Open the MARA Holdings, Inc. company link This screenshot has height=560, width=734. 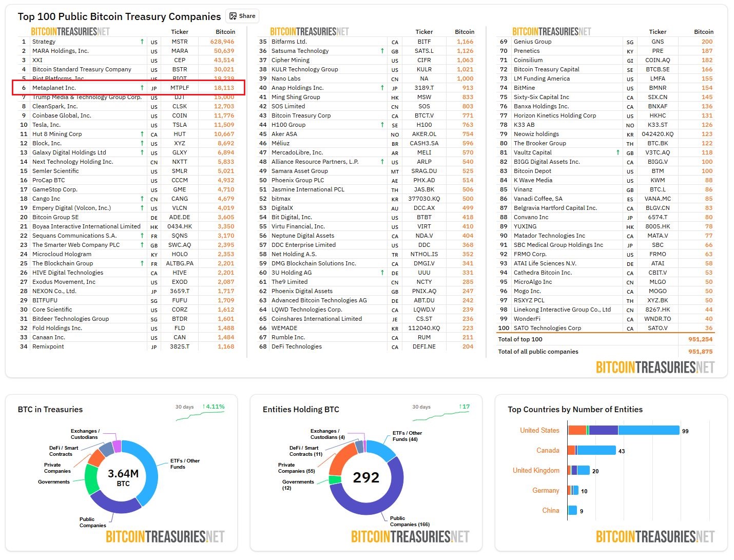tap(61, 51)
